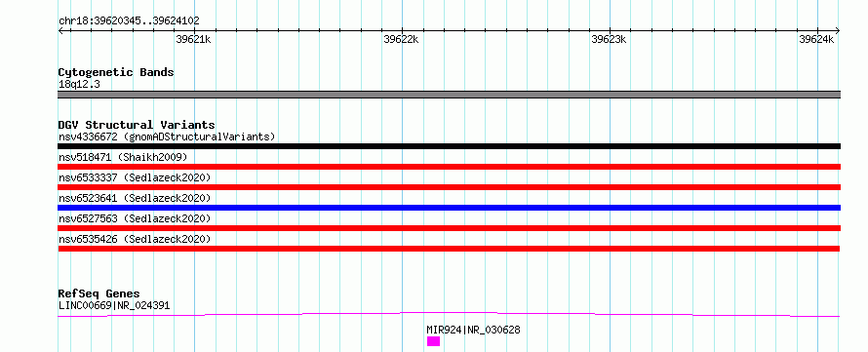Select the black nsv4336672 variant bar
868x352 pixels.
(449, 146)
